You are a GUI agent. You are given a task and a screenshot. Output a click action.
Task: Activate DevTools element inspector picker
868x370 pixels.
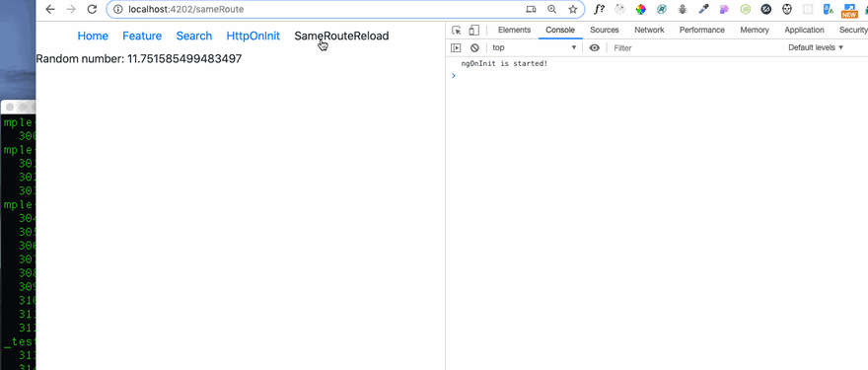pyautogui.click(x=457, y=30)
